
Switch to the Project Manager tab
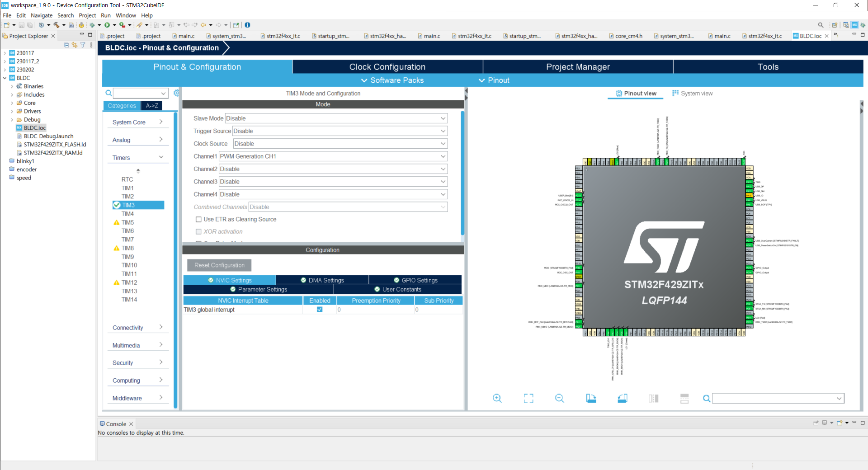578,67
